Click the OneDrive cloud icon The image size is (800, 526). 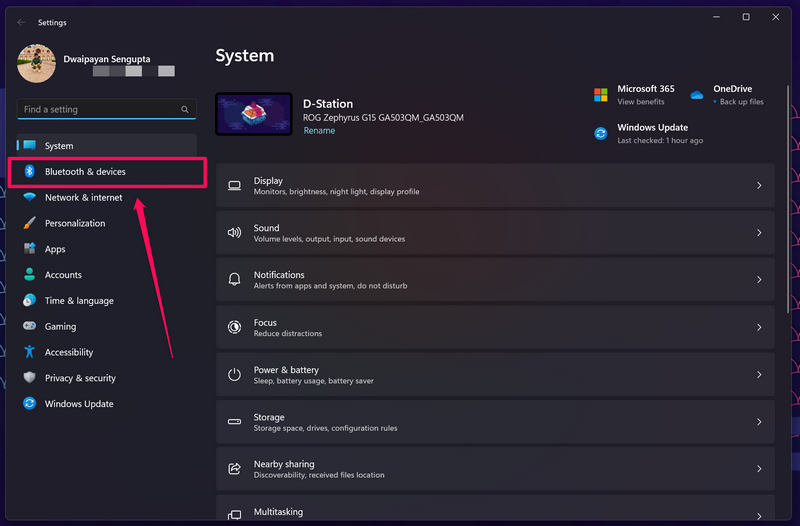pyautogui.click(x=697, y=95)
